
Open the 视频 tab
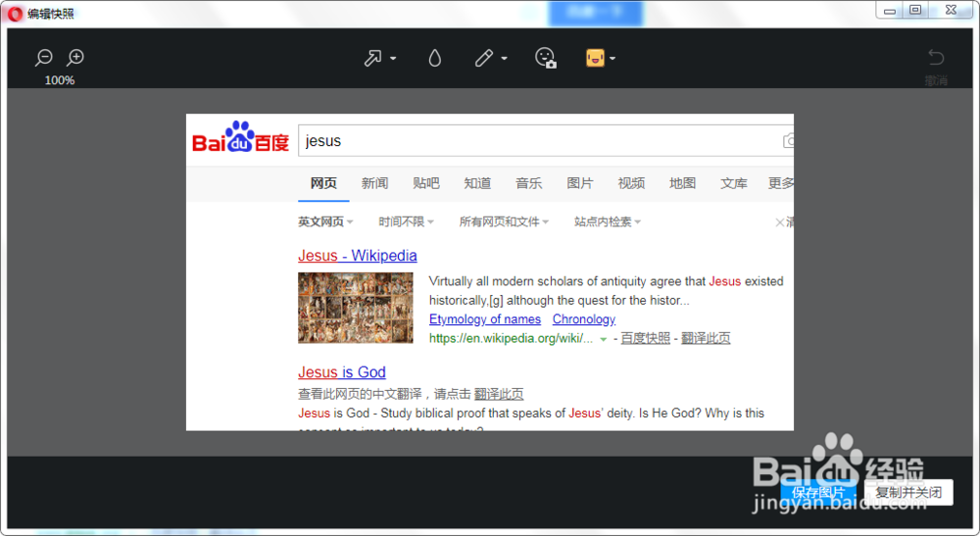[x=631, y=183]
